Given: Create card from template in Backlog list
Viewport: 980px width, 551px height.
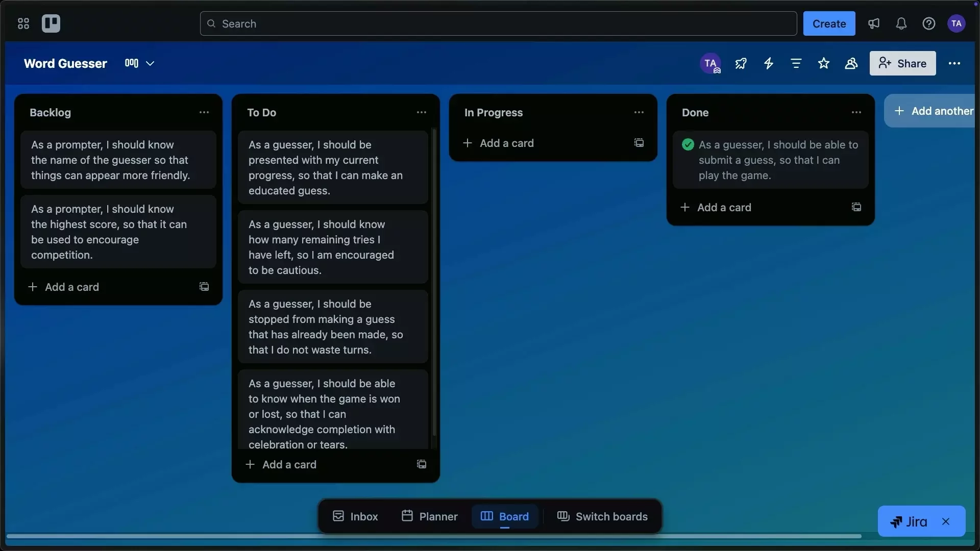Looking at the screenshot, I should [x=204, y=287].
